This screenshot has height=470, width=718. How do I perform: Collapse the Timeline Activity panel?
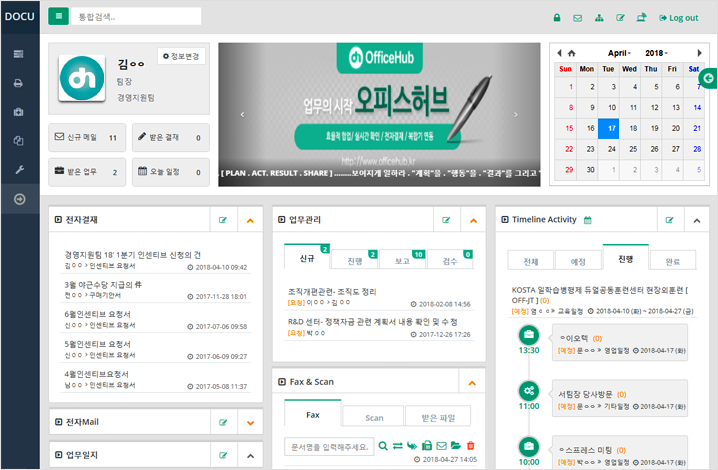coord(697,220)
